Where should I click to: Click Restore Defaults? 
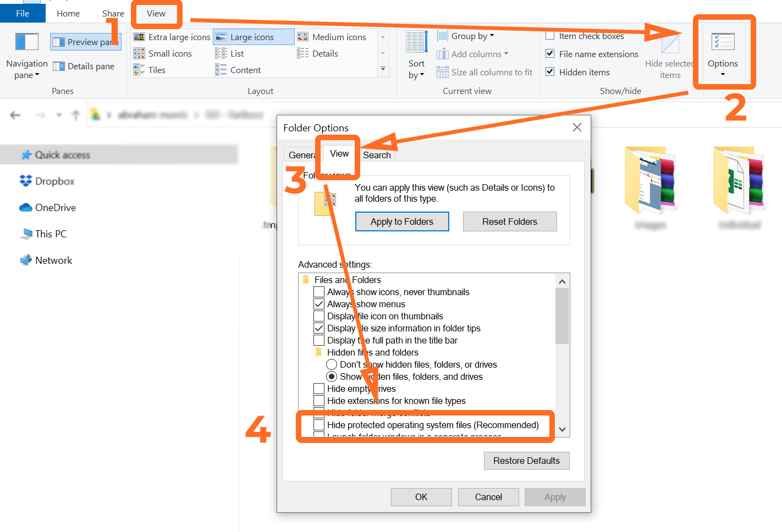[526, 461]
